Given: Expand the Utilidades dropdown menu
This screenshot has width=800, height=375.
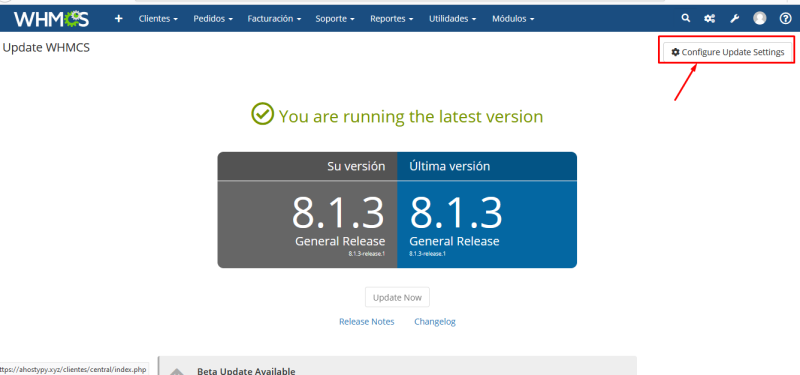Looking at the screenshot, I should tap(453, 19).
